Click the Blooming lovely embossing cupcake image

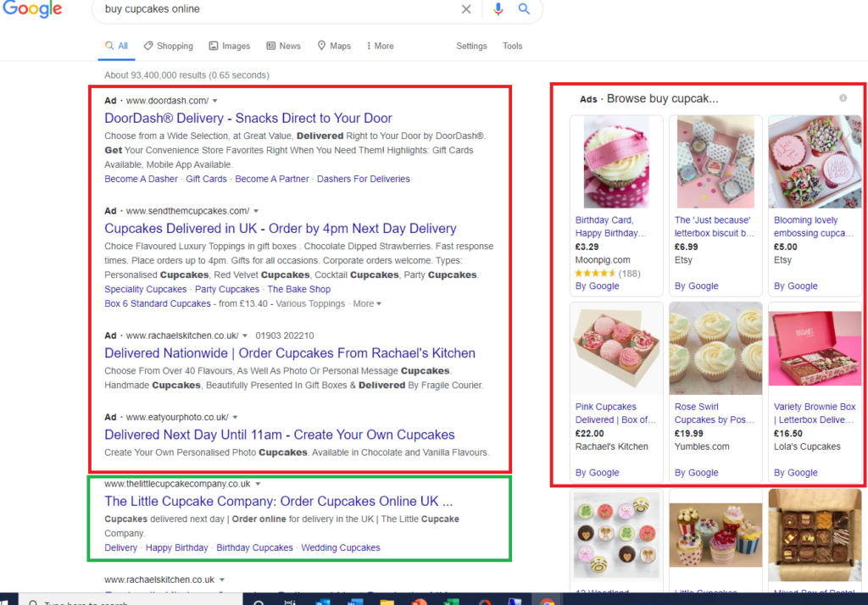815,162
